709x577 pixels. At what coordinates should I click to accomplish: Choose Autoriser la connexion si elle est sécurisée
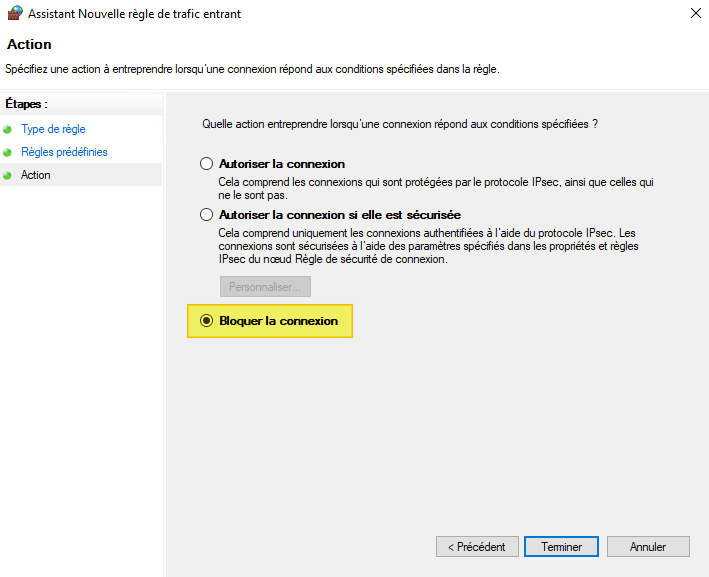coord(207,214)
